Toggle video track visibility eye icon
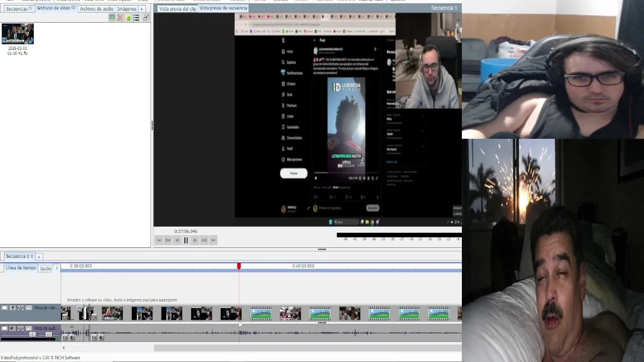644x362 pixels. point(13,308)
